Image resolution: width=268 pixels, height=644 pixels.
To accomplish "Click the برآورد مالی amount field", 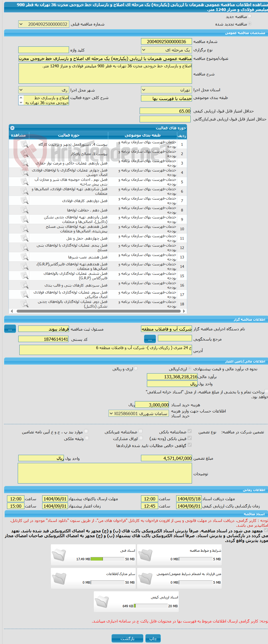I will click(172, 377).
